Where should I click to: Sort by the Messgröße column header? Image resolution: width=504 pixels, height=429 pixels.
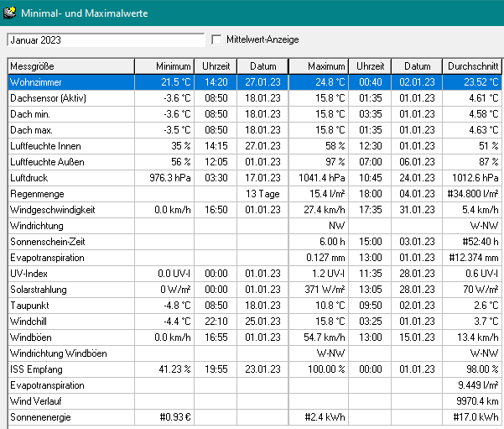(70, 66)
